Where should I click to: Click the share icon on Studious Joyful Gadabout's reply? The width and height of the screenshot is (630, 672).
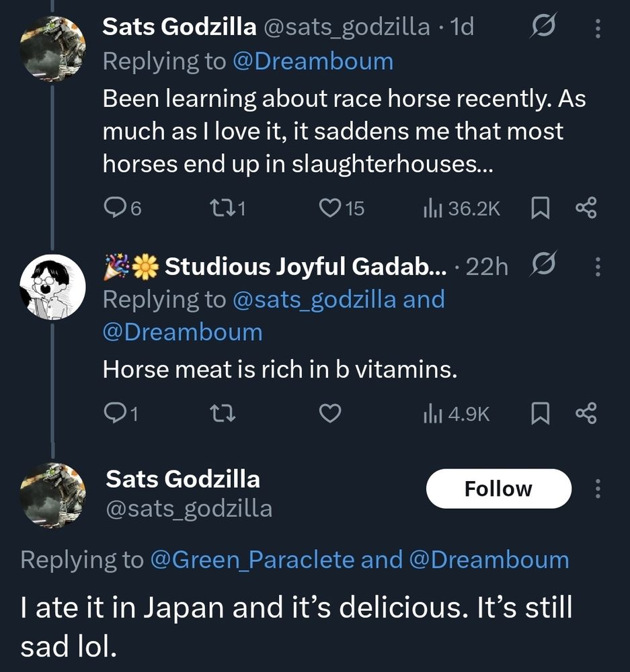coord(586,414)
